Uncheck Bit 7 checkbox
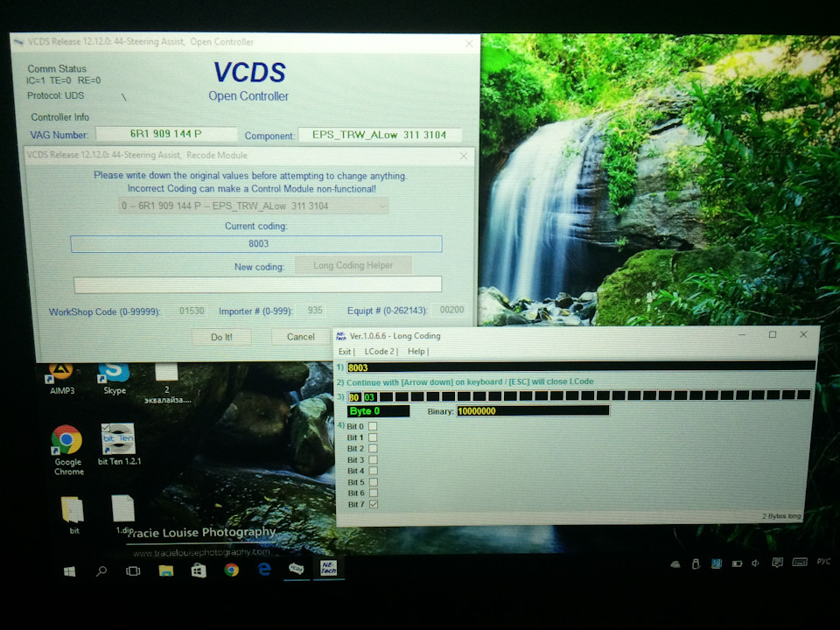 tap(374, 504)
